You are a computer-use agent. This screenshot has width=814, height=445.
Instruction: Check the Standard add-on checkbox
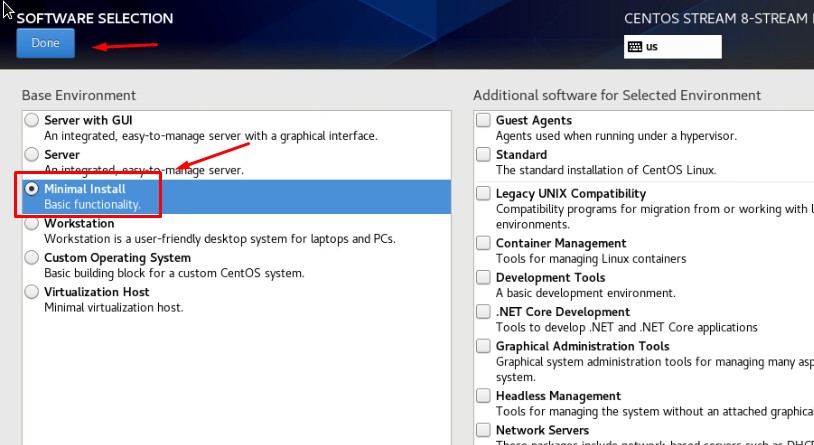pos(484,155)
